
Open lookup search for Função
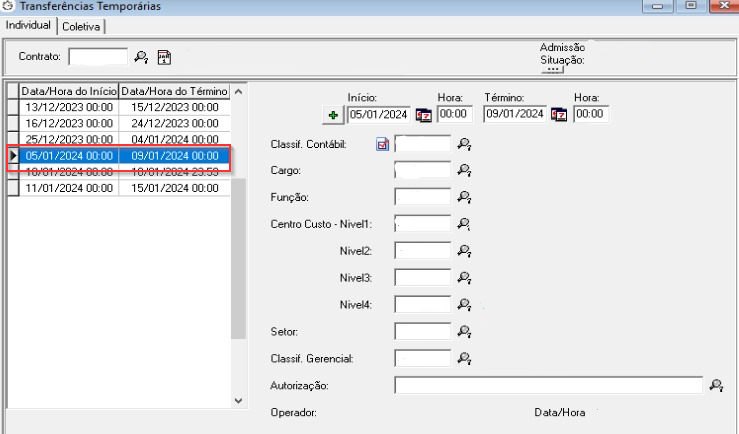pos(463,197)
